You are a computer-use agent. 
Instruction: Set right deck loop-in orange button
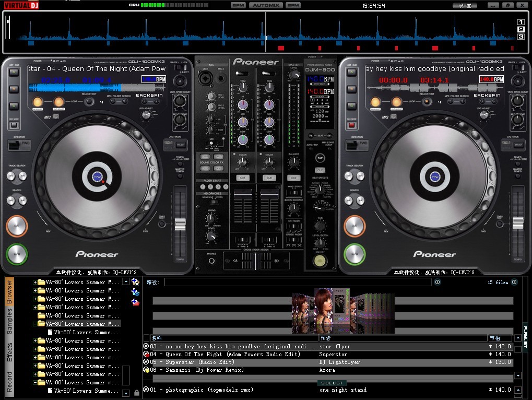click(x=375, y=102)
